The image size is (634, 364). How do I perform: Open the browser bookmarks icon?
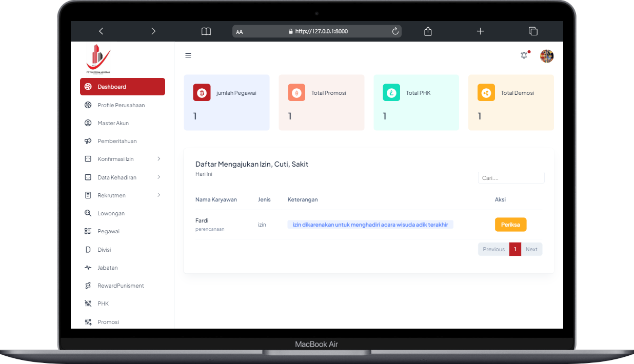[x=206, y=31]
